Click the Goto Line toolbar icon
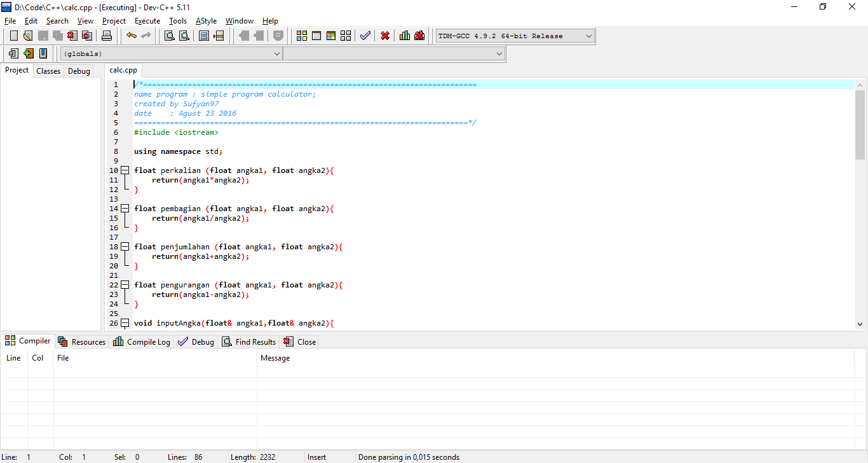The height and width of the screenshot is (463, 868). [219, 36]
